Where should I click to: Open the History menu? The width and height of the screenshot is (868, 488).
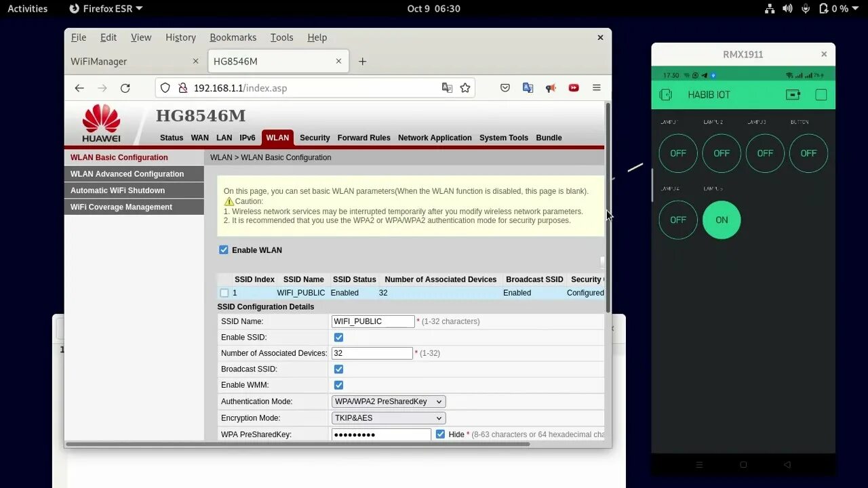[x=180, y=37]
